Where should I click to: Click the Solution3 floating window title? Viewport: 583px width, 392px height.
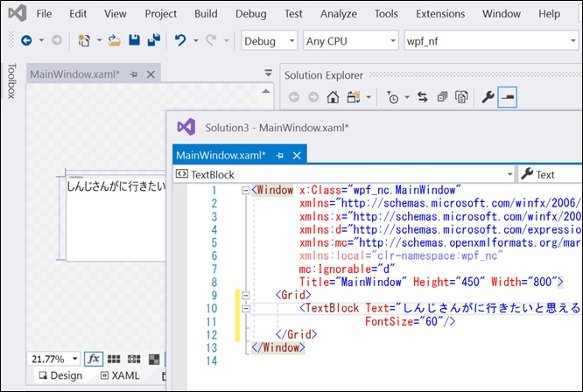point(277,128)
